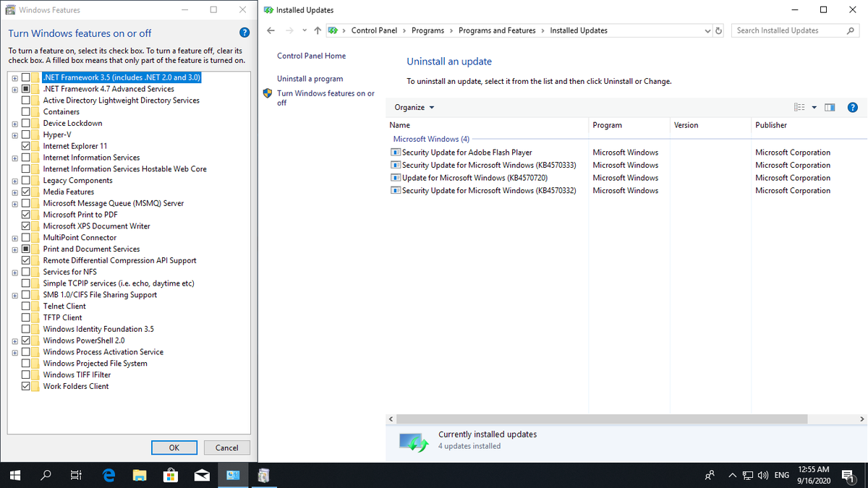Image resolution: width=868 pixels, height=488 pixels.
Task: Go up one level in Control Panel
Action: (318, 30)
